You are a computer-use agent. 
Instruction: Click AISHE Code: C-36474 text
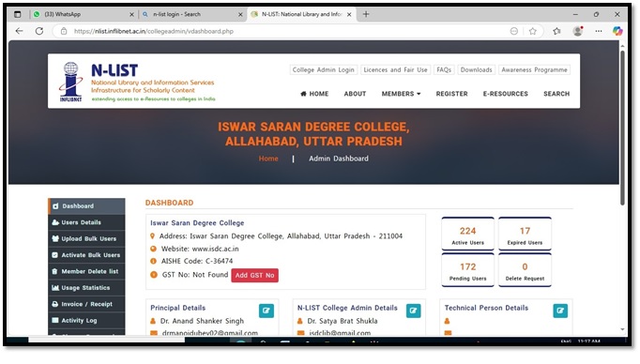[197, 261]
